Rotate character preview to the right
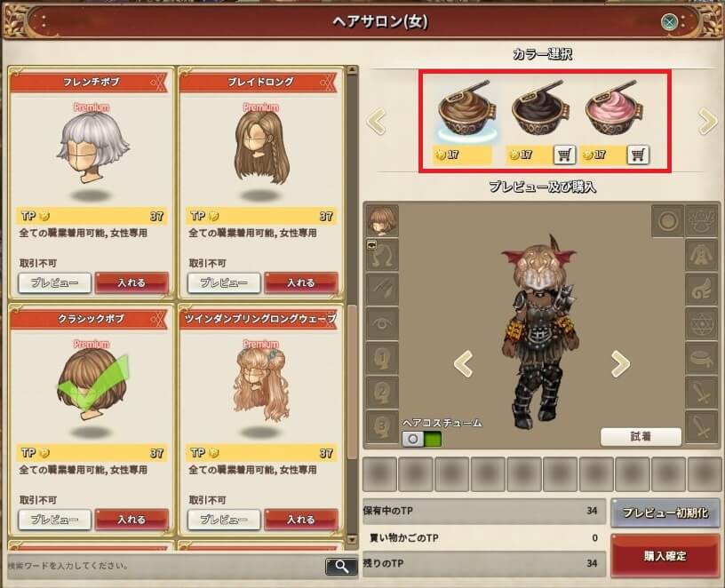This screenshot has height=588, width=725. [x=620, y=364]
